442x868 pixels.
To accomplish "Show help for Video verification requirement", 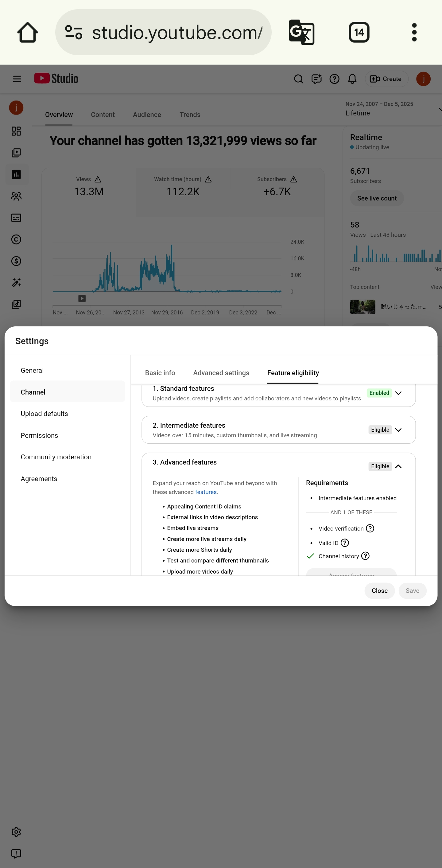I will click(x=370, y=528).
